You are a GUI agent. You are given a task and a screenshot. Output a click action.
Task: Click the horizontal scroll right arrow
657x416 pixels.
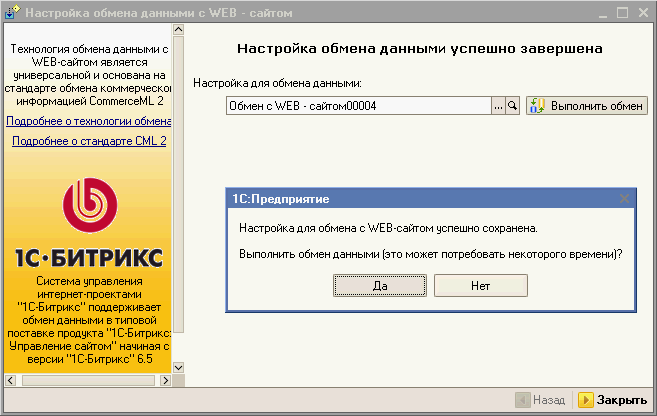click(166, 380)
